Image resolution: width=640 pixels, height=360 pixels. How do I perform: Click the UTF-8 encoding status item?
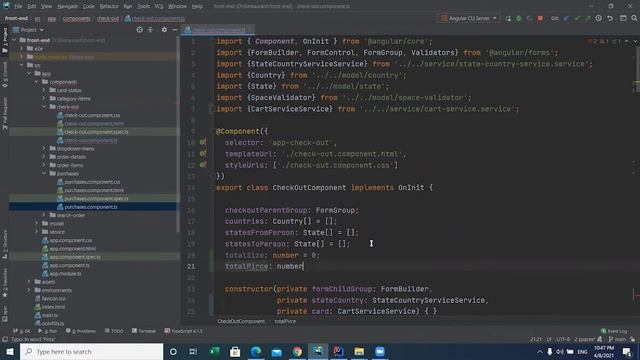coord(563,339)
